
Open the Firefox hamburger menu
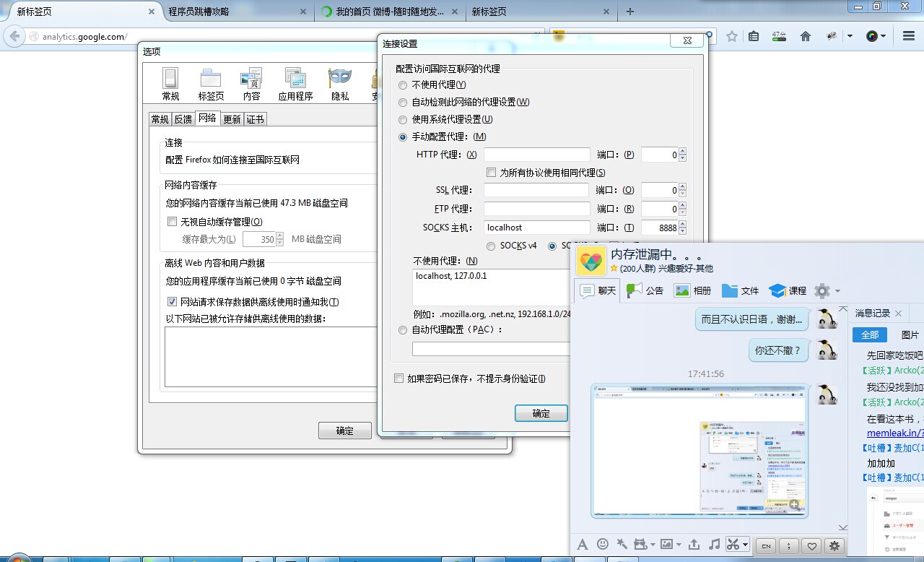click(x=907, y=36)
